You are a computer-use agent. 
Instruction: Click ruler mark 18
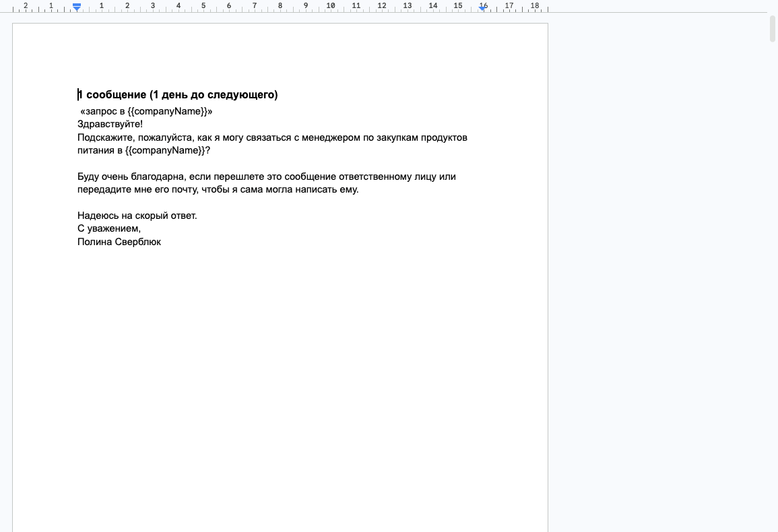click(x=534, y=5)
